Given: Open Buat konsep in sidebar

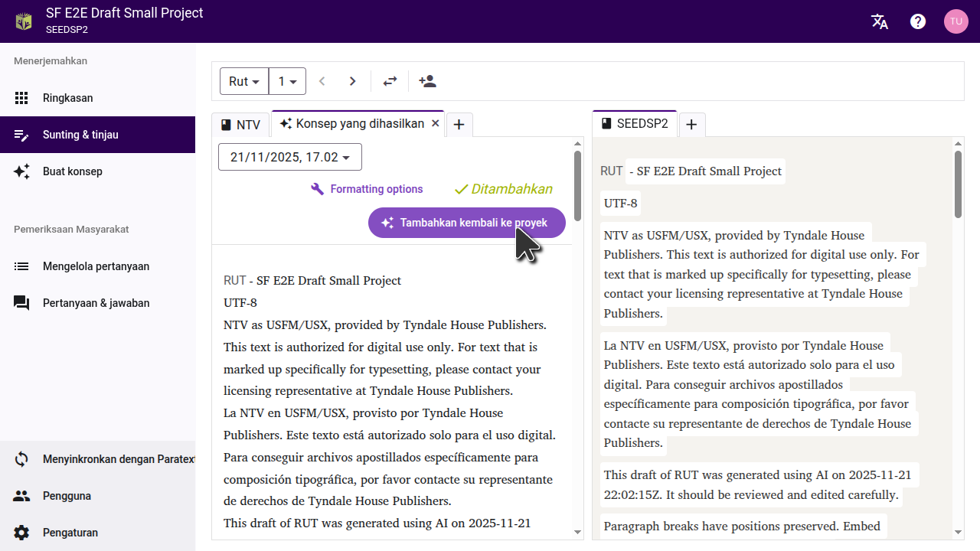Looking at the screenshot, I should [72, 171].
